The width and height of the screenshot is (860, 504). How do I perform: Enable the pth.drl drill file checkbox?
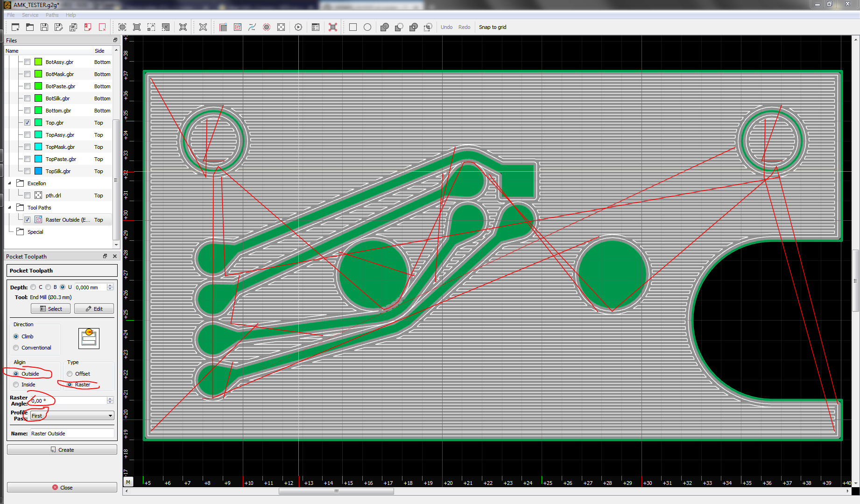pyautogui.click(x=27, y=196)
